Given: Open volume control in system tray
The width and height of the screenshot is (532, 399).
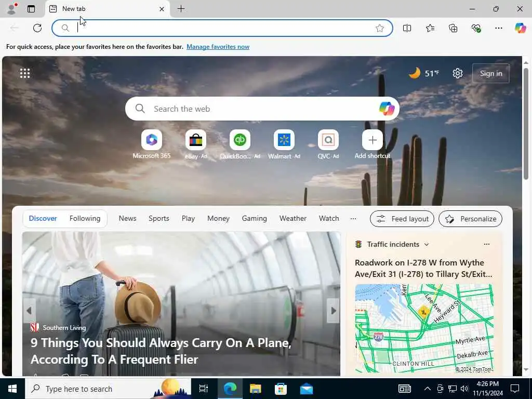Looking at the screenshot, I should (x=464, y=389).
